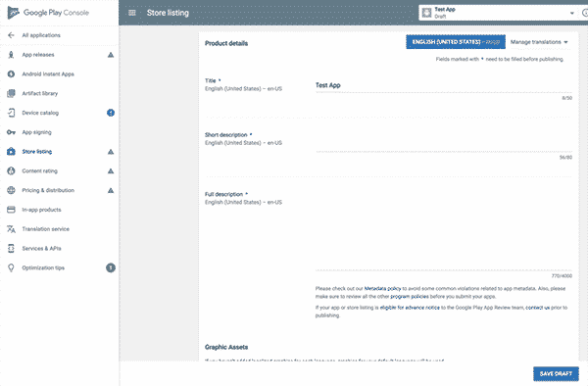Click the Title input field containing Test App
The image size is (588, 386).
[x=444, y=85]
